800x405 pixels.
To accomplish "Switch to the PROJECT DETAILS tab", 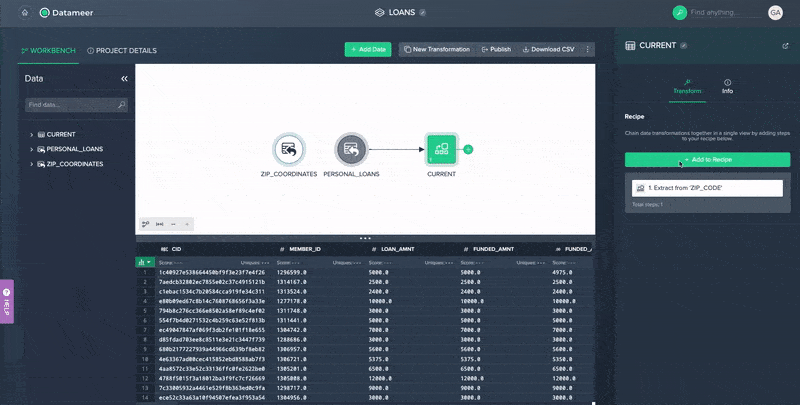I will click(x=122, y=50).
